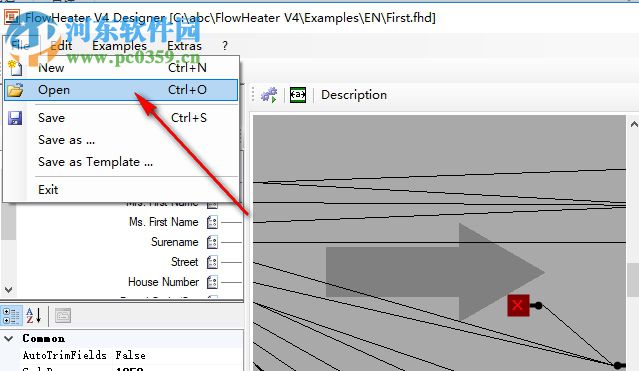Click the Ms. First Name field icon
The image size is (639, 371).
tap(212, 222)
